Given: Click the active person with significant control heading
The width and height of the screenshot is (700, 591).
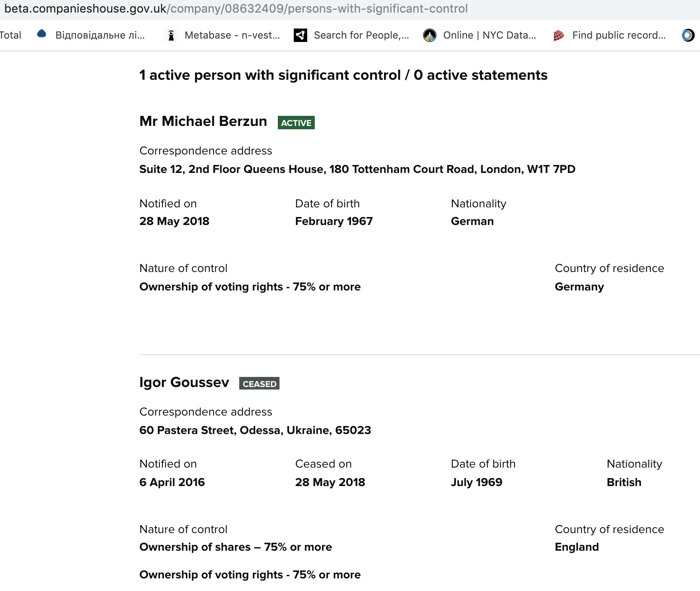Looking at the screenshot, I should point(343,75).
